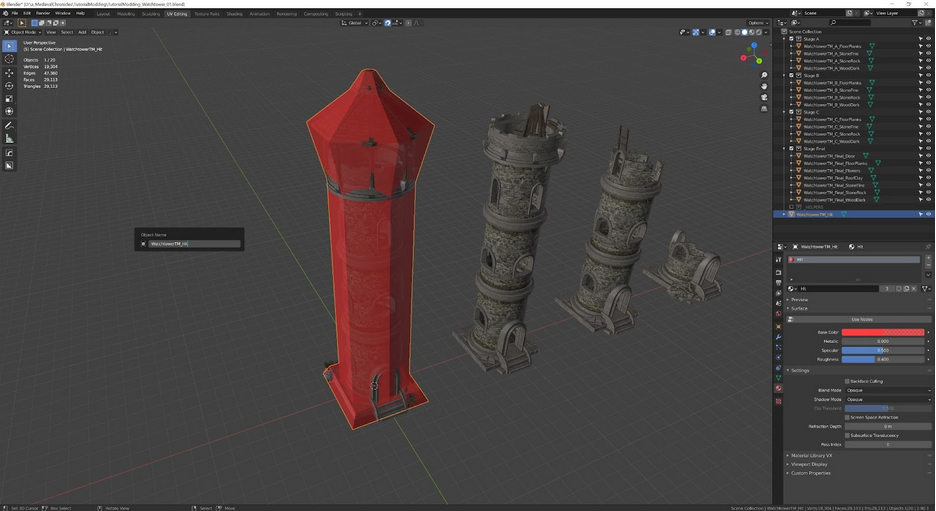Click the Use Nodes button
The image size is (936, 511).
click(x=861, y=320)
